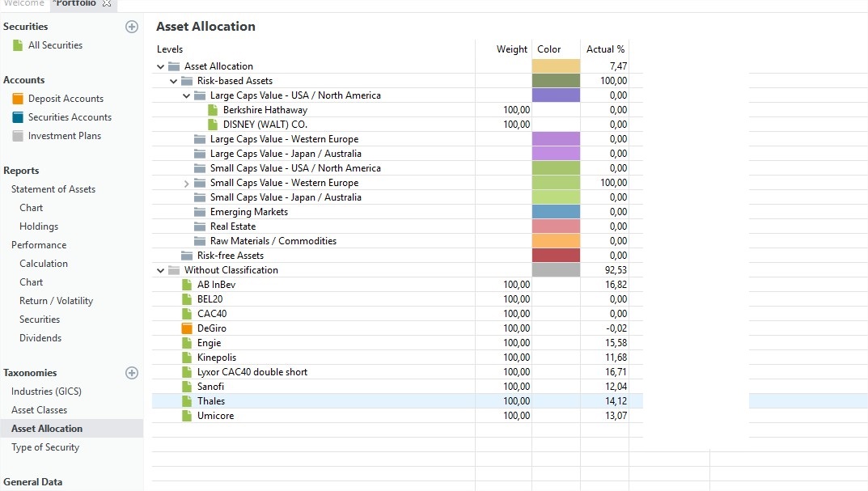Image resolution: width=868 pixels, height=491 pixels.
Task: Open Type of Security taxonomy
Action: [x=45, y=447]
